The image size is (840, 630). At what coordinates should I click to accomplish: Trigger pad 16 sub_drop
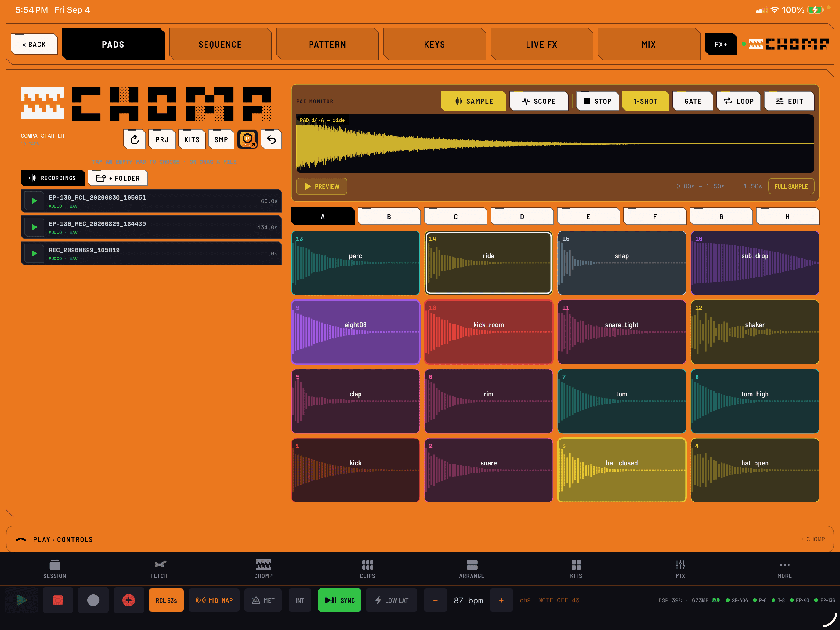coord(755,263)
